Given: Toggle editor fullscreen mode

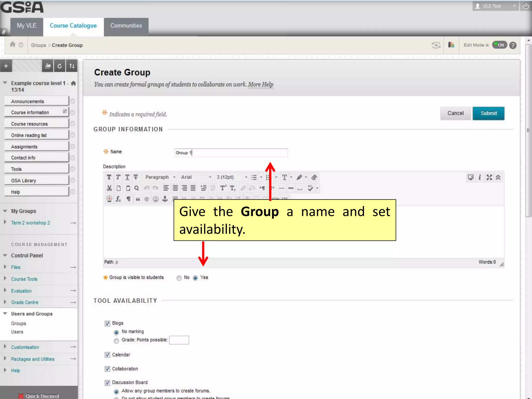Looking at the screenshot, I should (489, 177).
